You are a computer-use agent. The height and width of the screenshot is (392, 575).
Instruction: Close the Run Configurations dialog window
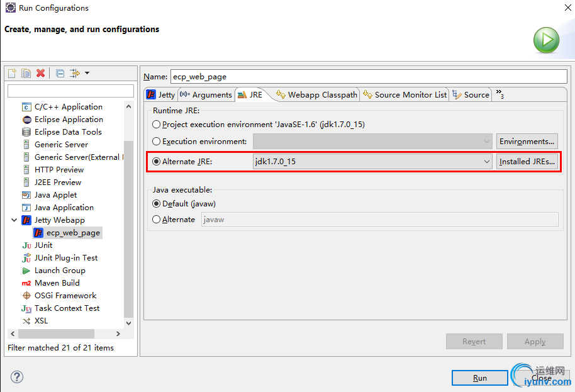coord(567,8)
